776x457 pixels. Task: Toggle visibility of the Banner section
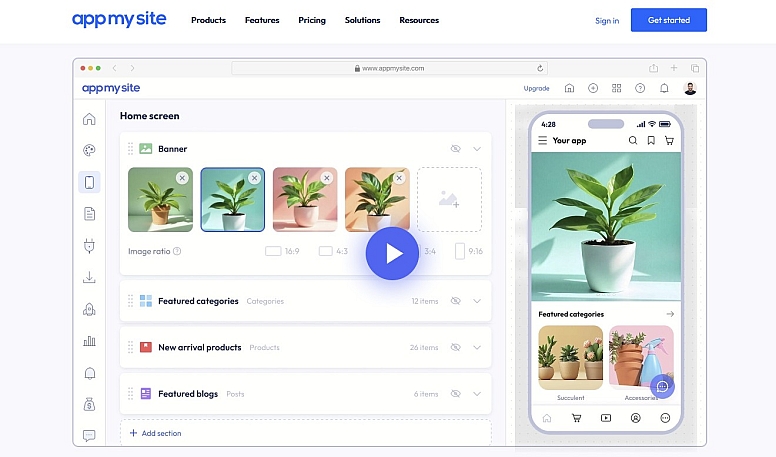coord(455,149)
